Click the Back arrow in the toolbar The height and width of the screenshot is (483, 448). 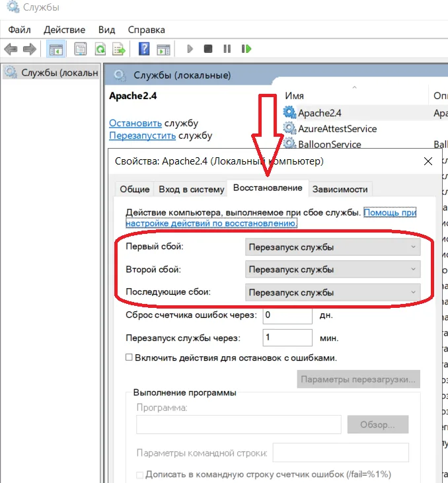click(11, 49)
